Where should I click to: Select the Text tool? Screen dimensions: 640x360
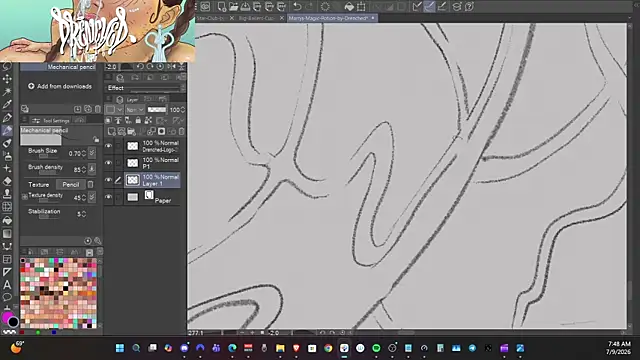7,285
